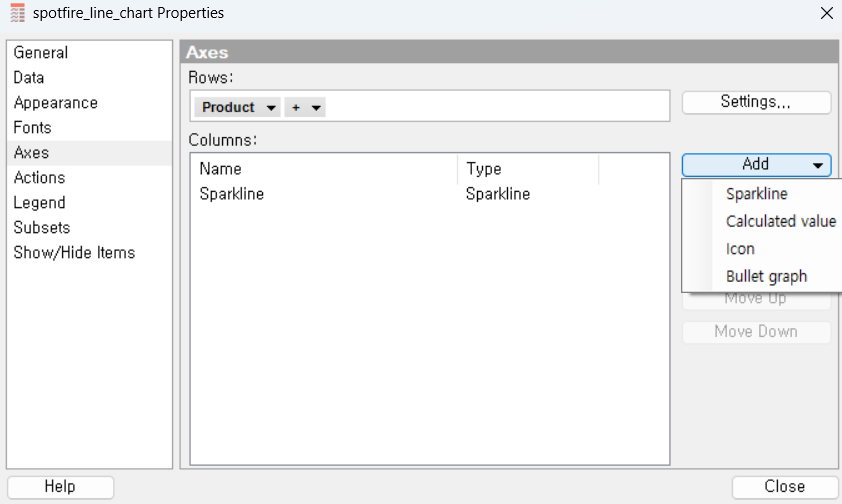Screen dimensions: 842x504
Task: Click the Spotfire properties title bar icon
Action: [17, 13]
